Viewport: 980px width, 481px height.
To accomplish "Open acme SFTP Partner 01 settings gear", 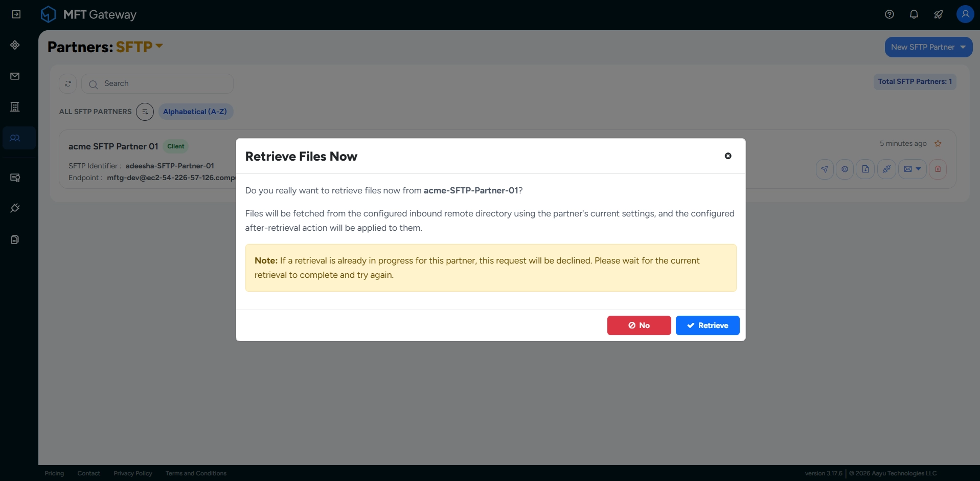I will tap(845, 169).
